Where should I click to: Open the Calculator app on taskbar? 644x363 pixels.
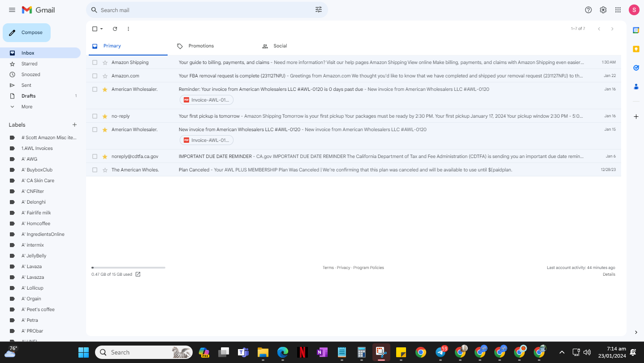(x=361, y=352)
